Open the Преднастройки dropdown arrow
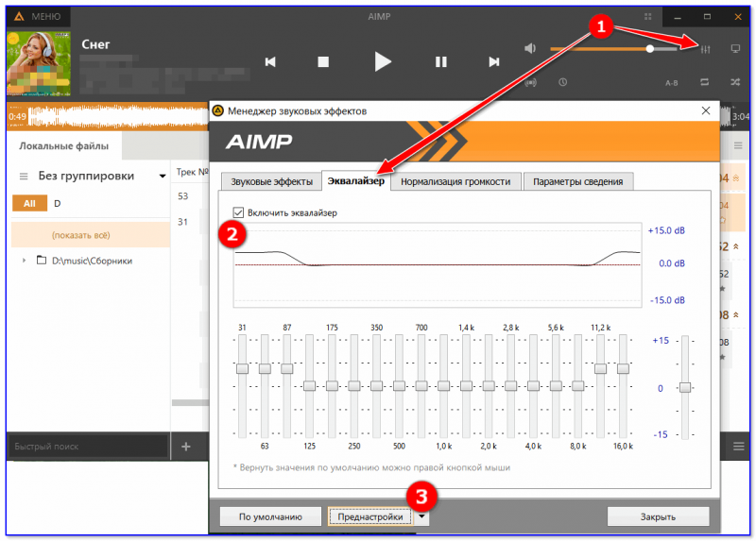 tap(423, 516)
